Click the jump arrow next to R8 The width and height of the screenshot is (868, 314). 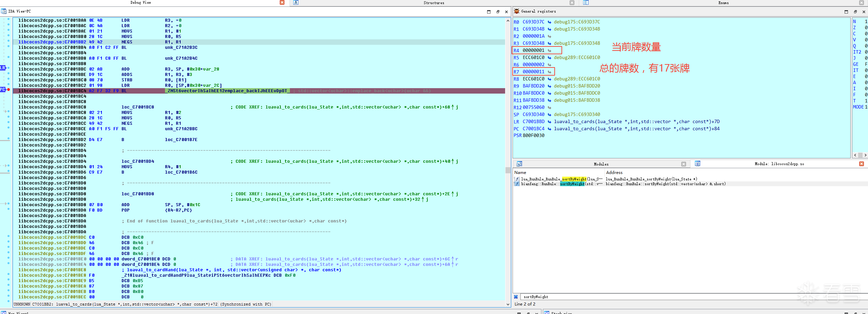pos(549,79)
